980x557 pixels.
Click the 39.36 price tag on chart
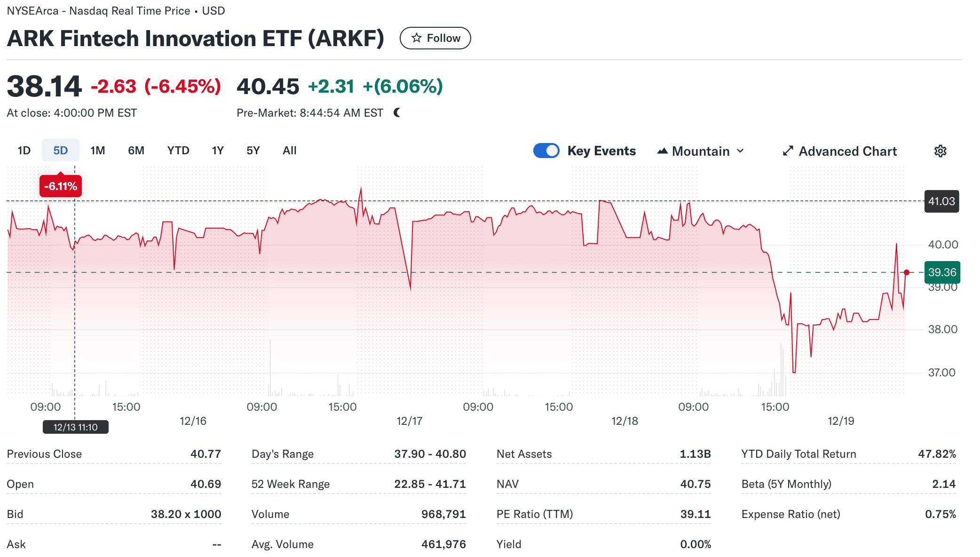click(x=941, y=272)
